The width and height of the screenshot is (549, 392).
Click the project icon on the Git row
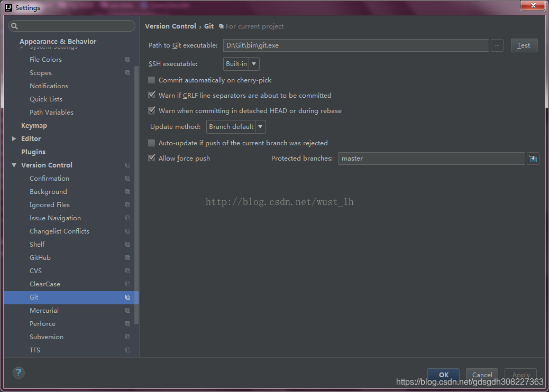click(x=128, y=297)
